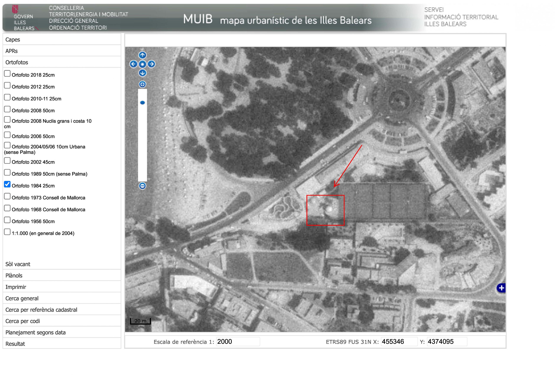Pan the map down with arrow icon
The width and height of the screenshot is (555, 392).
pos(142,73)
